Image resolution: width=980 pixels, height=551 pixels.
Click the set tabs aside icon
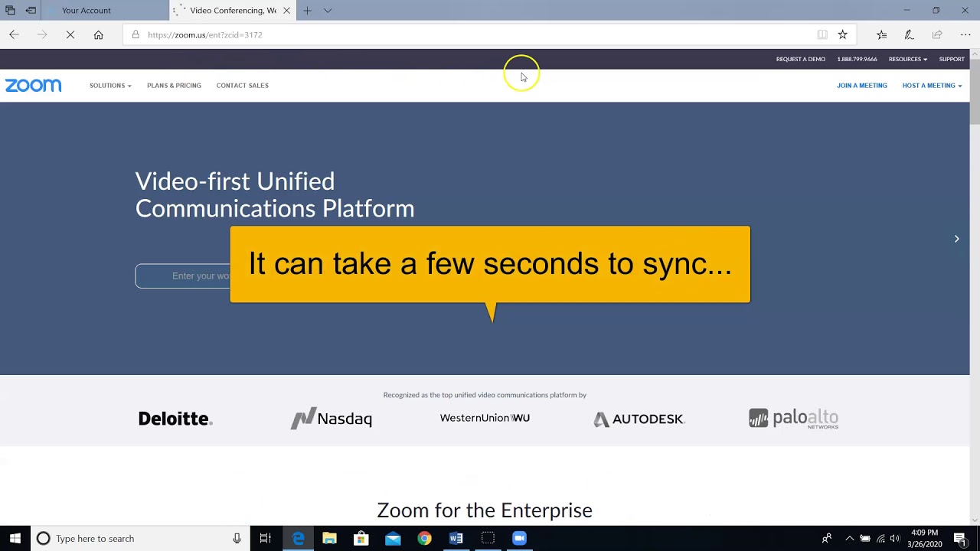click(x=31, y=11)
